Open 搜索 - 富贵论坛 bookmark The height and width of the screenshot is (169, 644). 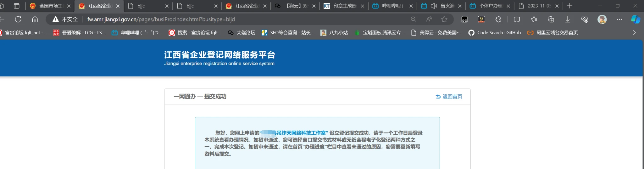coord(195,33)
